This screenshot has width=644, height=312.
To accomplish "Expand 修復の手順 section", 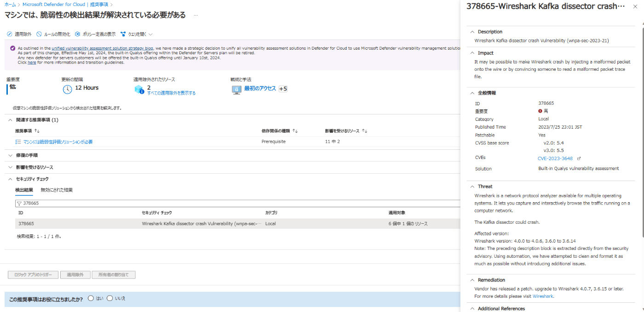I will (x=11, y=155).
